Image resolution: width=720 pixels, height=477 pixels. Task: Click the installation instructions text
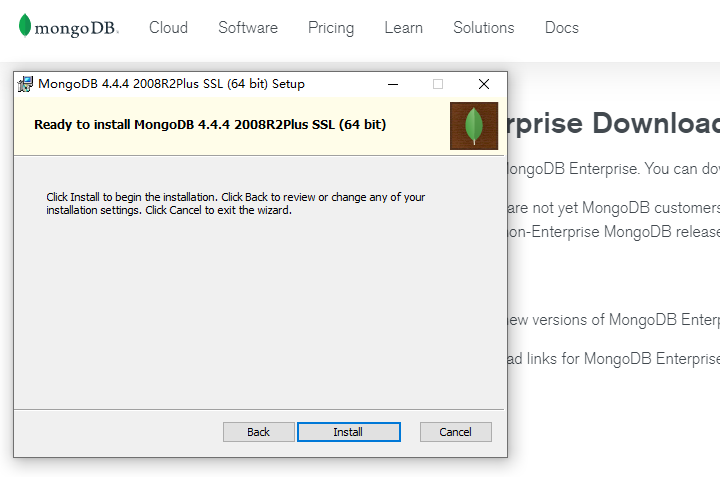click(x=236, y=203)
